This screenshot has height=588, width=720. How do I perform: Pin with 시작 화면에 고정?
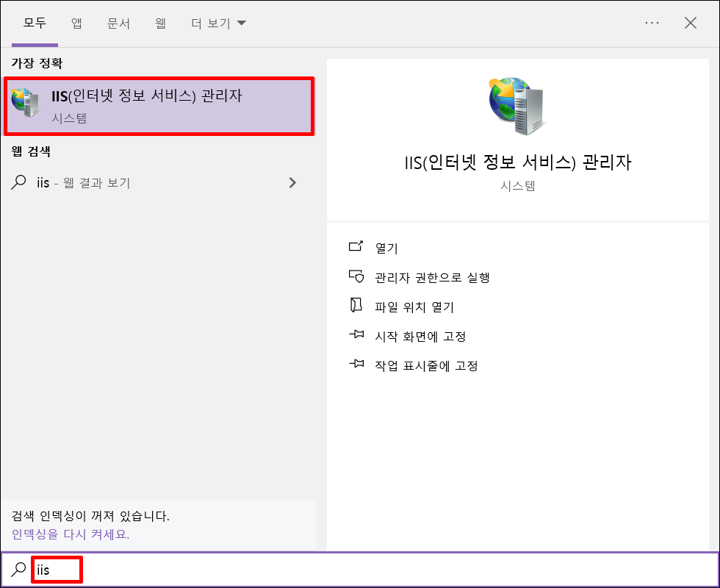[420, 337]
